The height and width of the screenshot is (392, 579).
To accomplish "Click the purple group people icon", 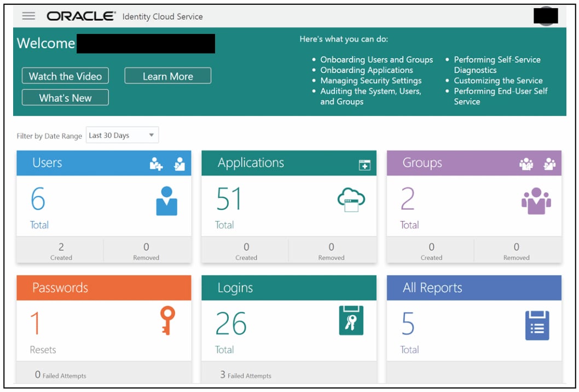I will [x=536, y=201].
